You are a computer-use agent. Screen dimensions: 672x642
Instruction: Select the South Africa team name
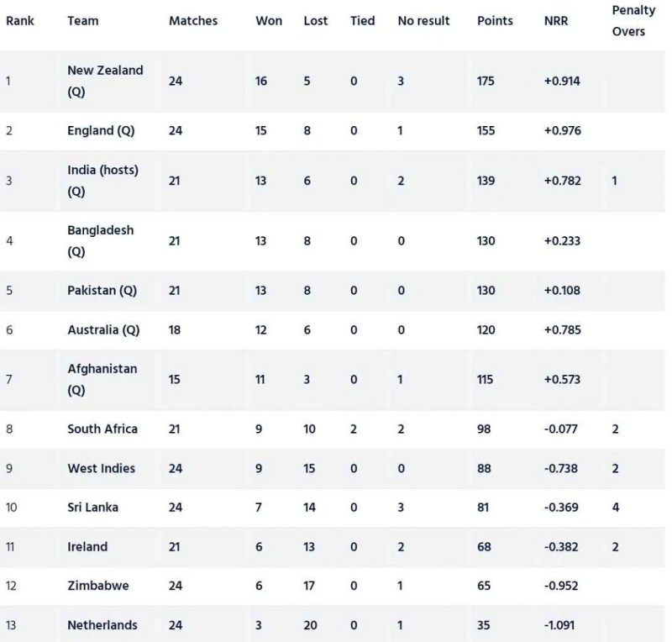coord(102,429)
